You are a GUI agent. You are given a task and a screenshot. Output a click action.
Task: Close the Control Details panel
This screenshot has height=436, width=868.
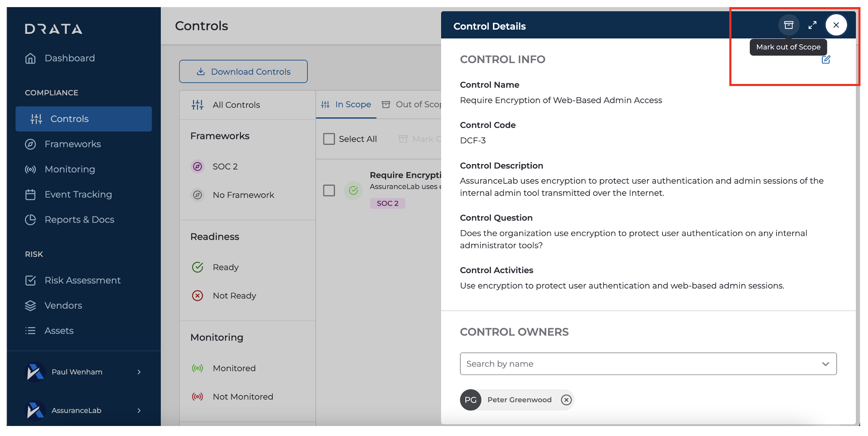coord(836,25)
